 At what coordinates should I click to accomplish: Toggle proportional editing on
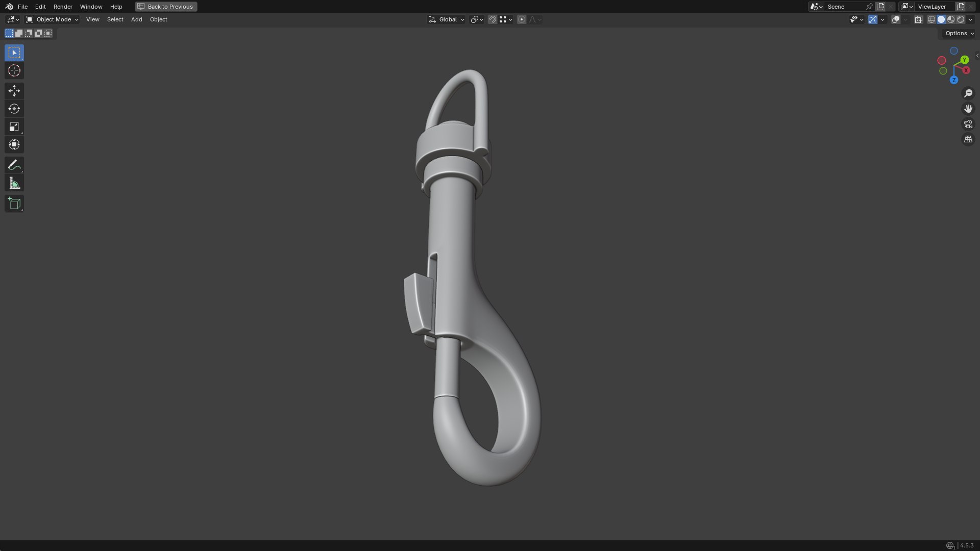coord(521,19)
